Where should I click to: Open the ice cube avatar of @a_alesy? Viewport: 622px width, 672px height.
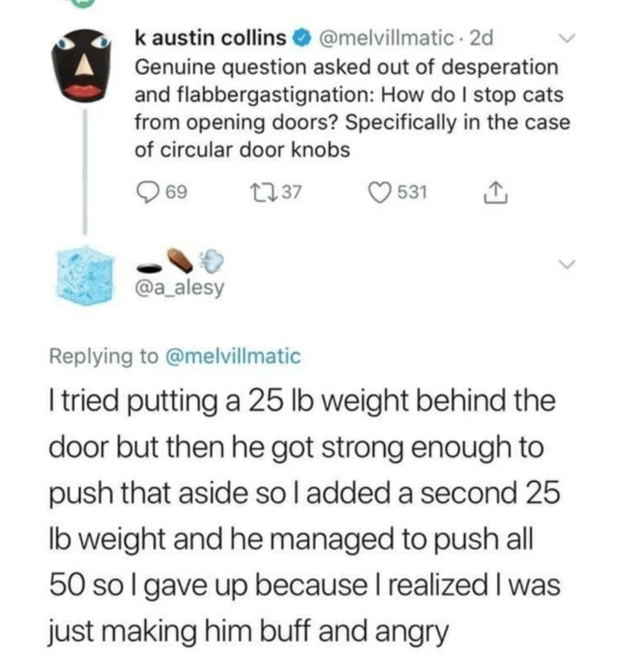click(87, 275)
